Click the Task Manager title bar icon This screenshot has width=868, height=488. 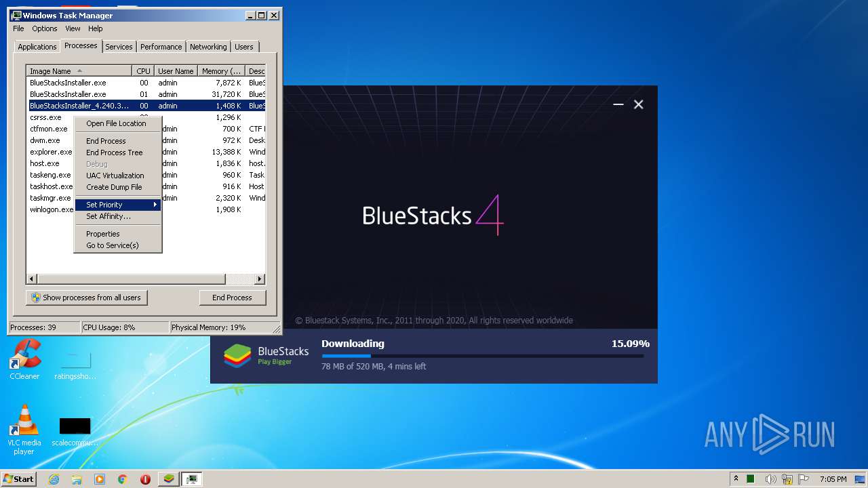[x=16, y=15]
